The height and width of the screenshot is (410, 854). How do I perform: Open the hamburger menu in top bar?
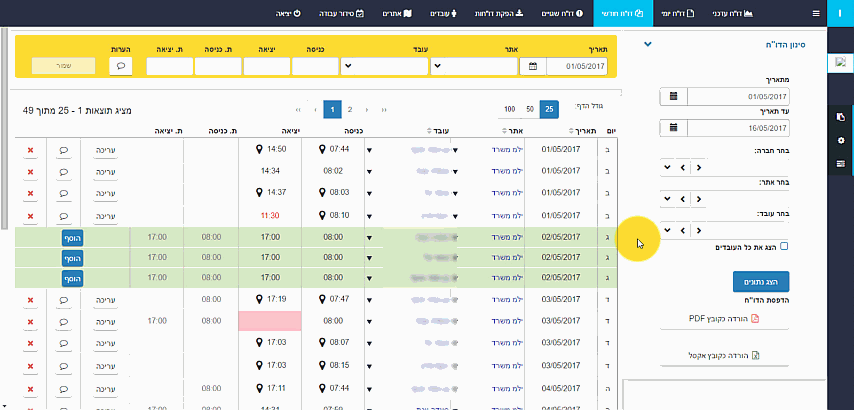[815, 13]
